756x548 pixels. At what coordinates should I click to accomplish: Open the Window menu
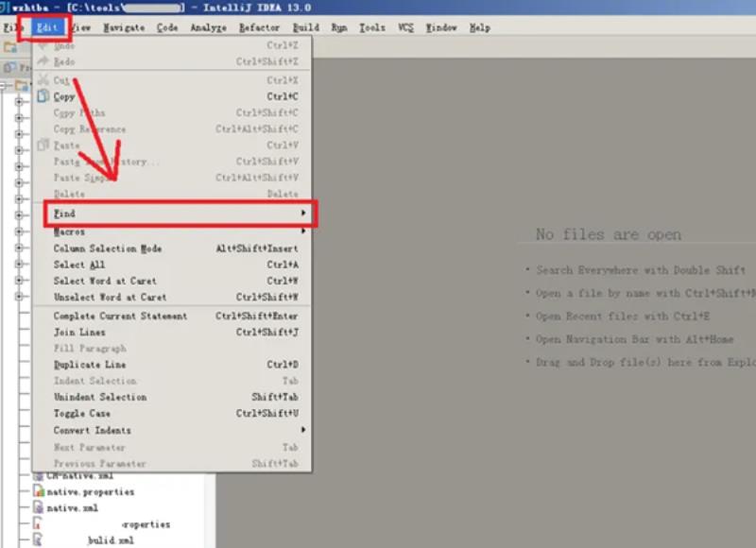coord(441,27)
